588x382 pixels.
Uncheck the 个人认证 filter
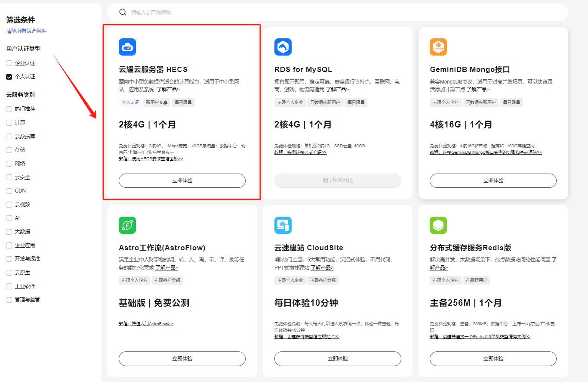click(x=9, y=76)
